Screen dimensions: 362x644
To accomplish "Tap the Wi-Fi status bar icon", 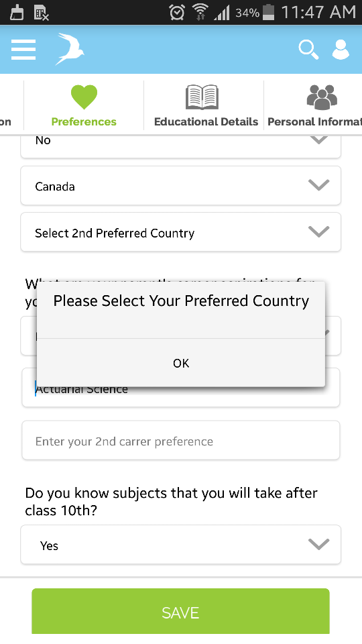I will [200, 12].
